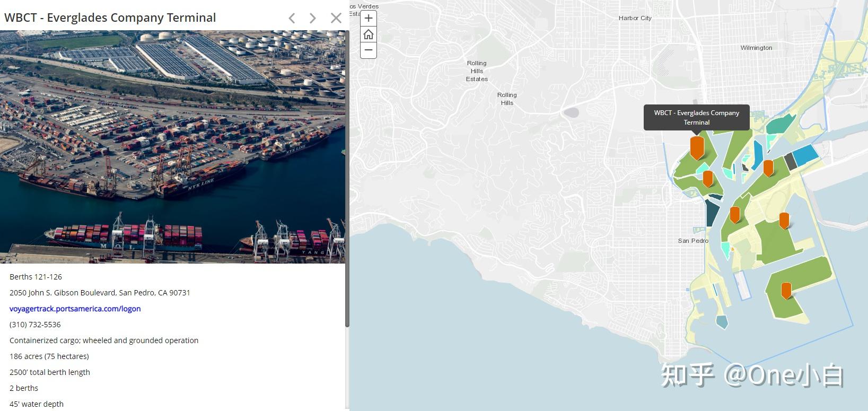Click the Wilmington map label
Viewport: 868px width, 411px height.
point(756,48)
